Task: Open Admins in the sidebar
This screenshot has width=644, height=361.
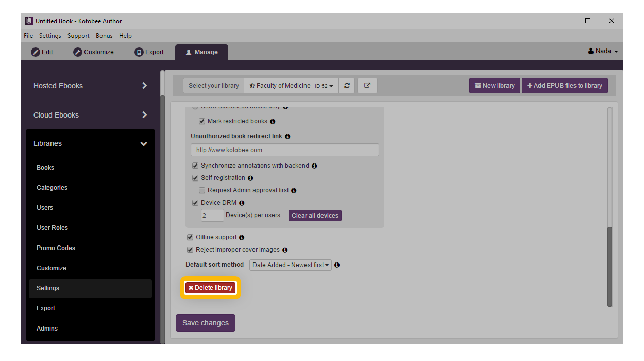Action: click(90, 329)
